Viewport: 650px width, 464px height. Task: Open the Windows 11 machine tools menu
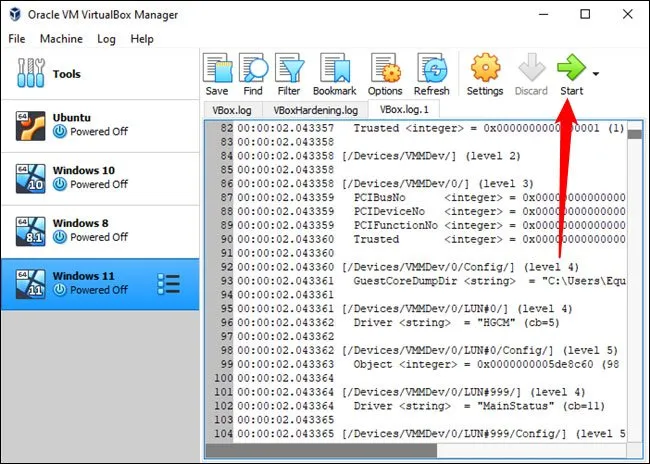click(x=168, y=283)
